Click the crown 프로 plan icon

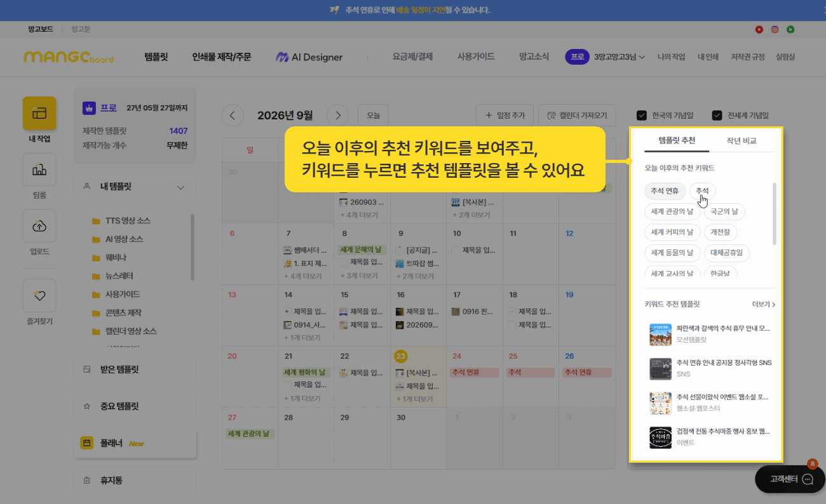point(89,108)
